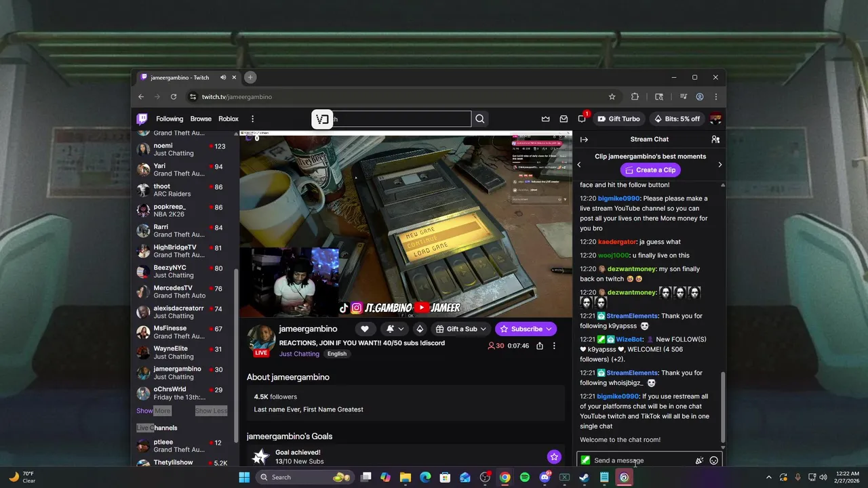Open Chrome's three-dot menu
The height and width of the screenshot is (488, 868).
tap(715, 97)
